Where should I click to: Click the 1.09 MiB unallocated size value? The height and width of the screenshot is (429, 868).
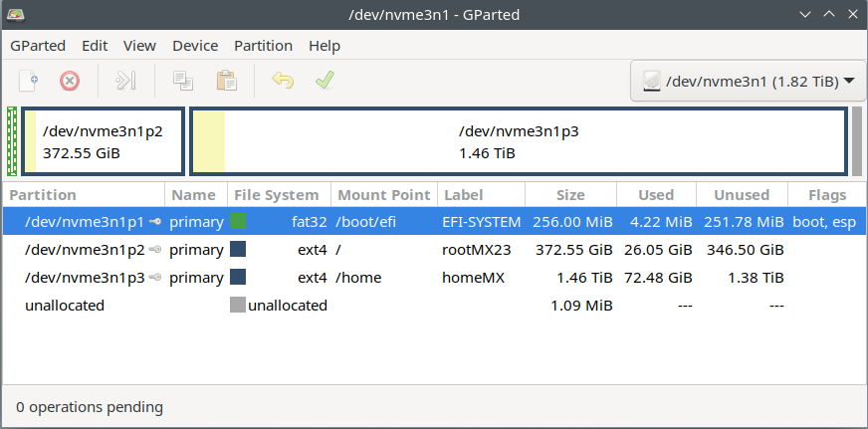click(581, 305)
